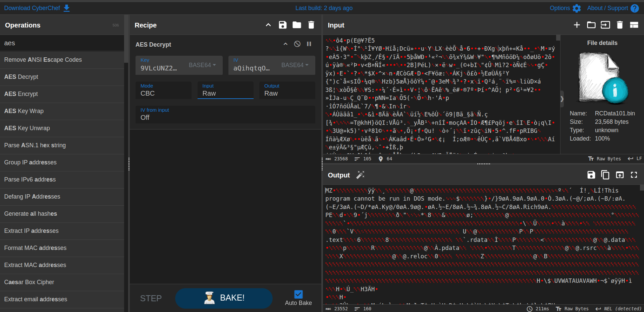Viewport: 644px width, 312px height.
Task: Select the Generate all hashes operation
Action: point(62,214)
